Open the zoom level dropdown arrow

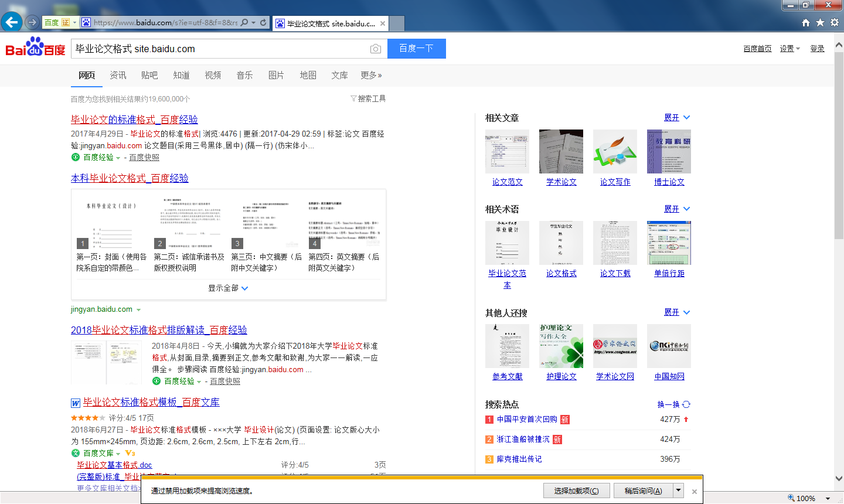828,498
